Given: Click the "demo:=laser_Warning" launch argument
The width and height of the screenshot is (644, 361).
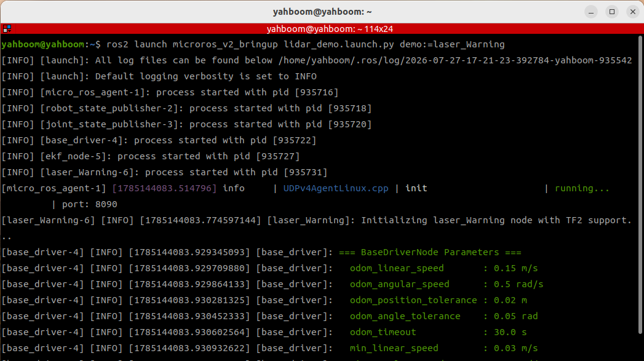Looking at the screenshot, I should (x=452, y=44).
